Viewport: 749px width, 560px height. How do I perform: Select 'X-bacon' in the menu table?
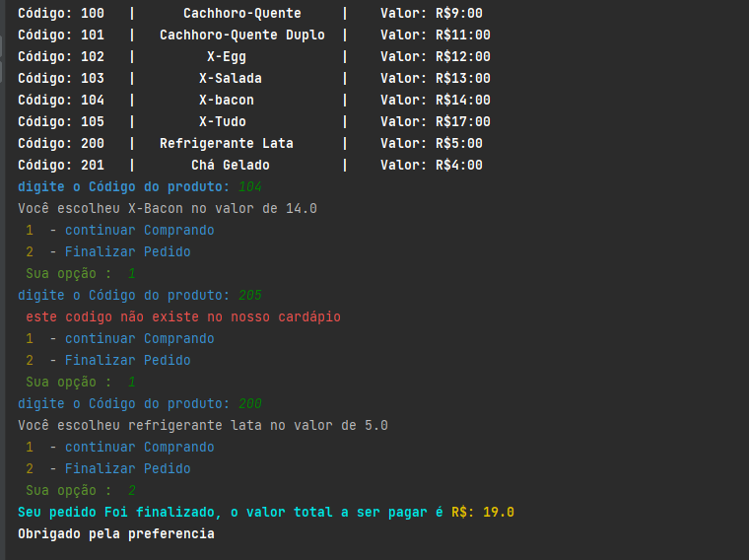[x=227, y=101]
